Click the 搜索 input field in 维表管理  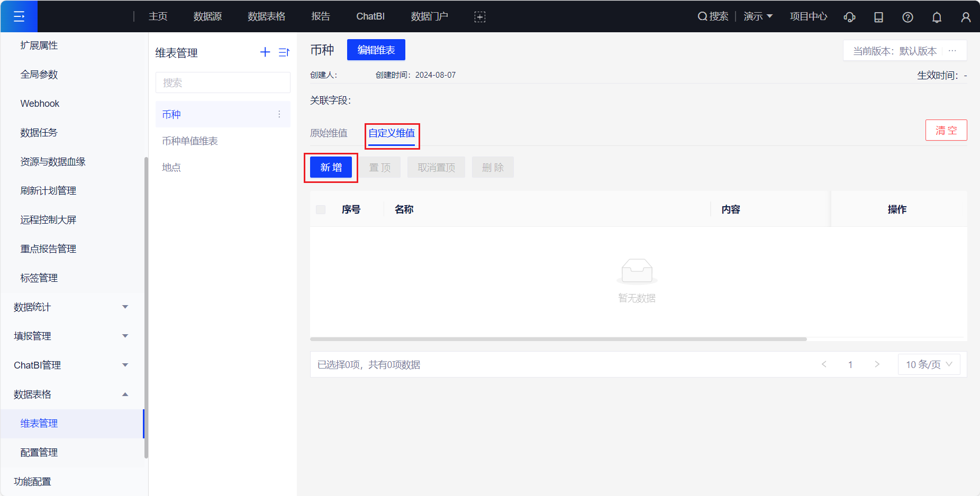223,83
